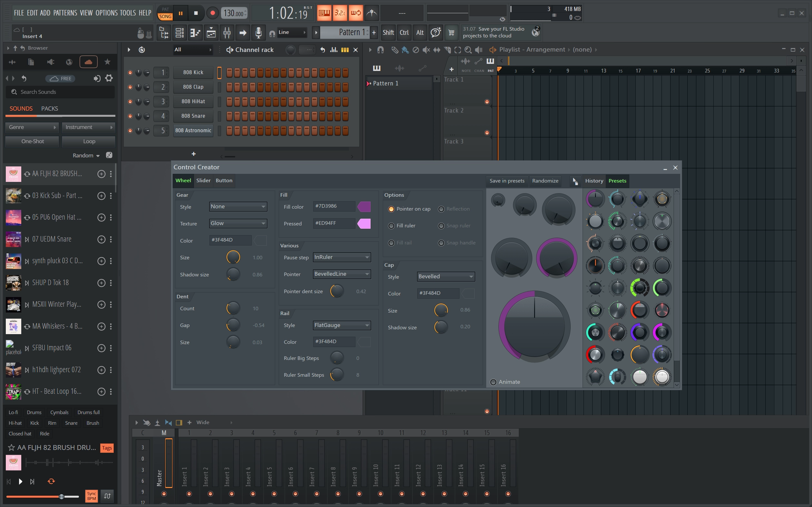The height and width of the screenshot is (507, 812).
Task: Toggle Channel rack step sequencer icon
Action: pyautogui.click(x=345, y=50)
